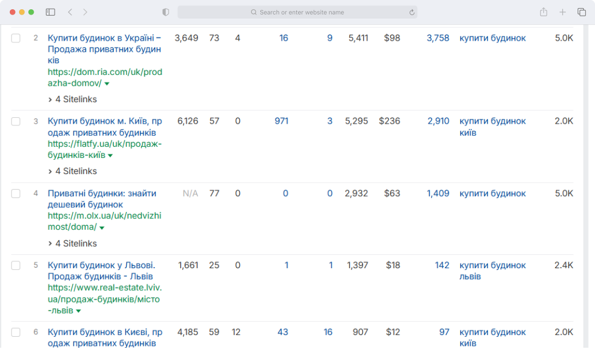Click the 3,758 keywords count link
Viewport: 595px width, 364px height.
pos(438,38)
